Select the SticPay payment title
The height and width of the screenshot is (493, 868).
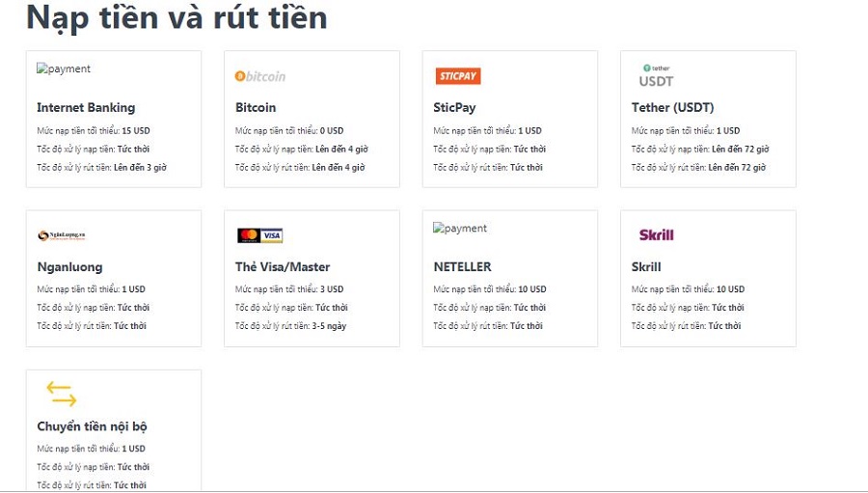(x=454, y=107)
